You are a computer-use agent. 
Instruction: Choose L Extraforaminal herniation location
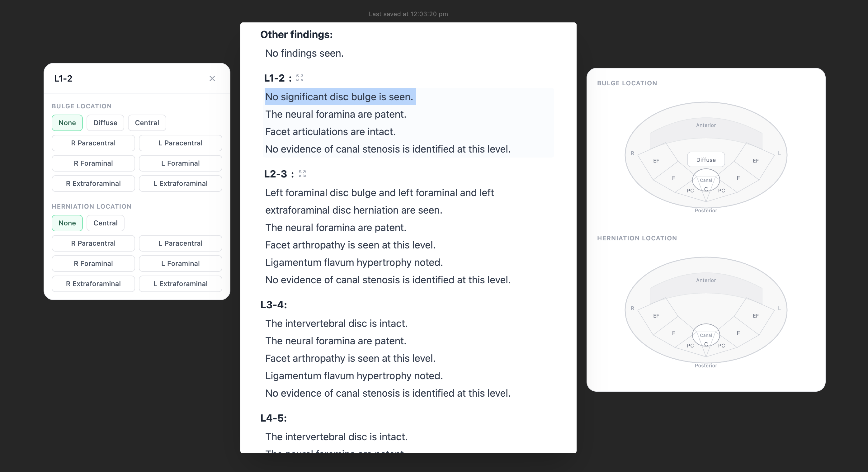click(x=180, y=284)
